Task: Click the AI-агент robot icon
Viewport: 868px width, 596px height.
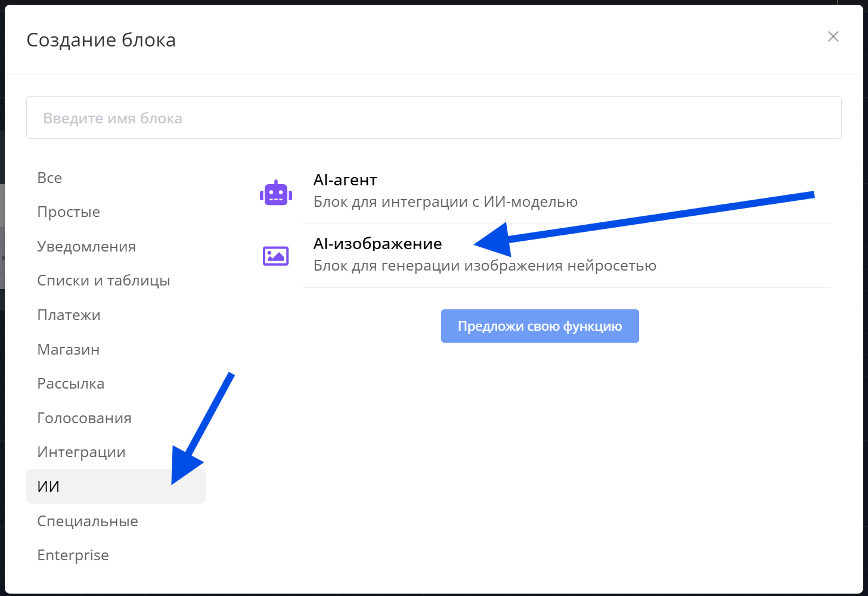Action: tap(276, 193)
